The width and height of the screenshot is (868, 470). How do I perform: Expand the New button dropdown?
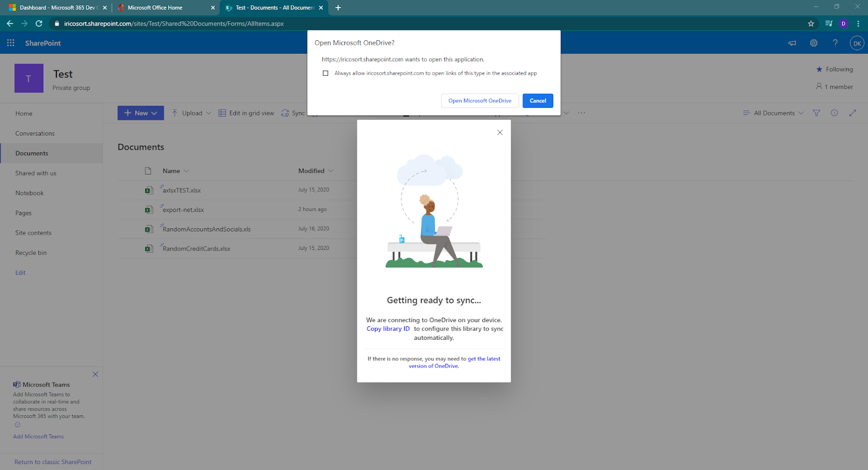pos(155,113)
